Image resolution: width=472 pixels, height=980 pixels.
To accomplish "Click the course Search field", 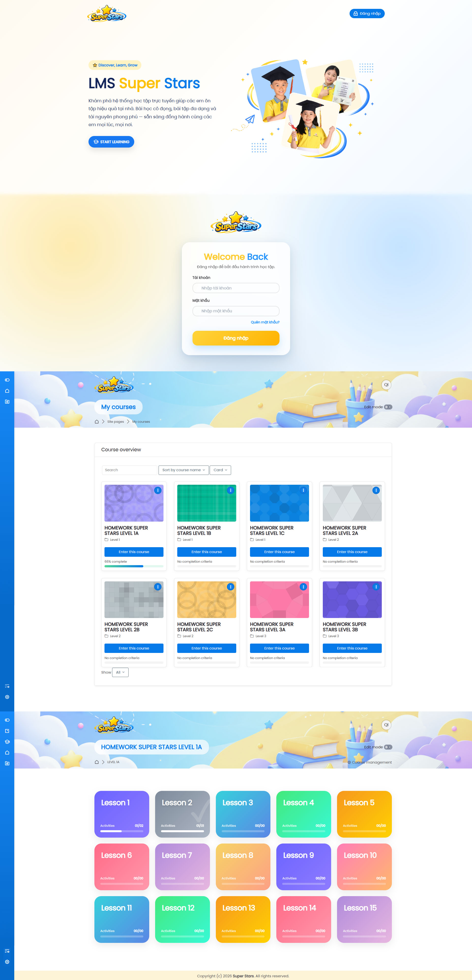I will click(x=129, y=470).
